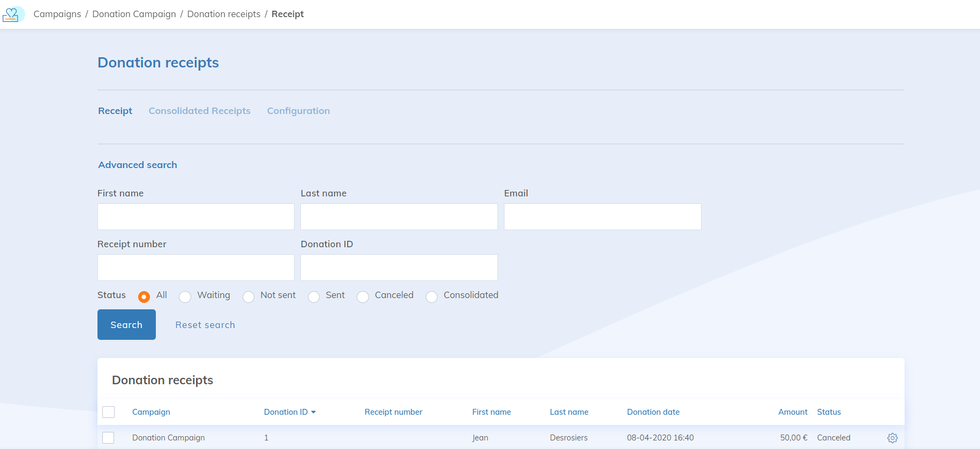Open gear settings for Jean Desrosiers receipt

(x=892, y=438)
